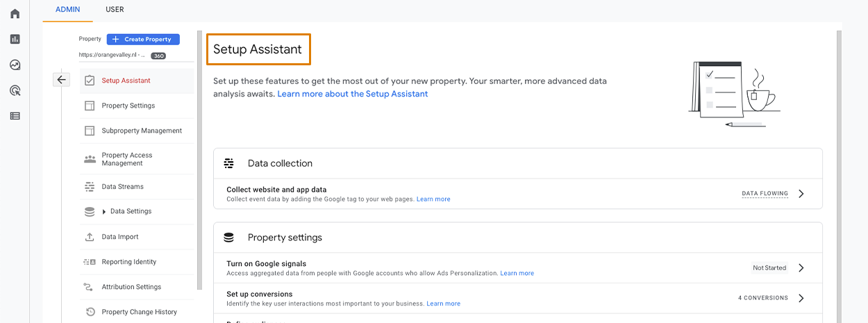Click the 360 badge next to property name
Screen dimensions: 868x323
click(158, 56)
